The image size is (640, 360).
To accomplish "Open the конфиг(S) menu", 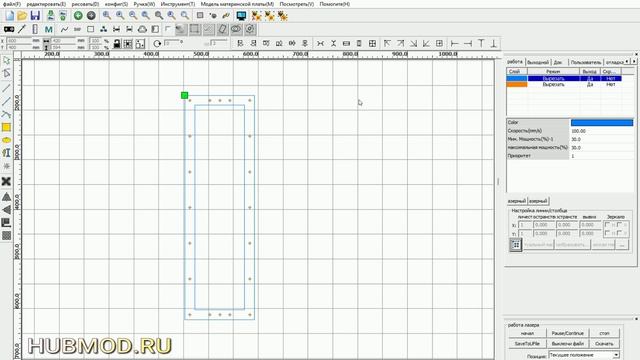I will (116, 4).
